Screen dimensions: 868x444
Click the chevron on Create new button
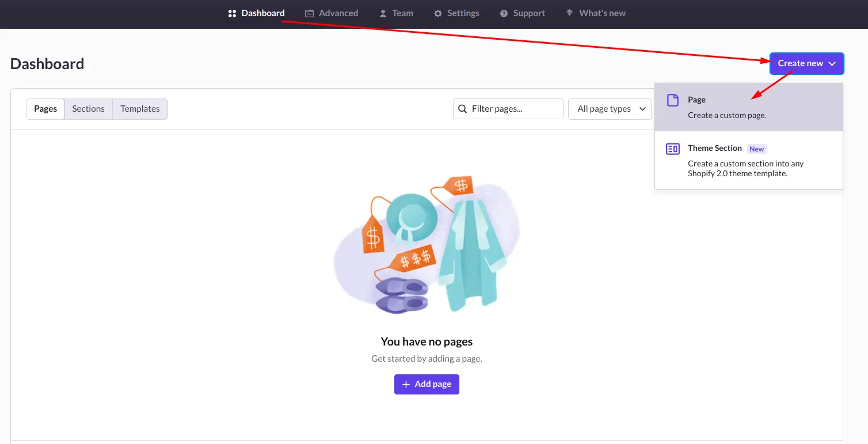coord(832,64)
